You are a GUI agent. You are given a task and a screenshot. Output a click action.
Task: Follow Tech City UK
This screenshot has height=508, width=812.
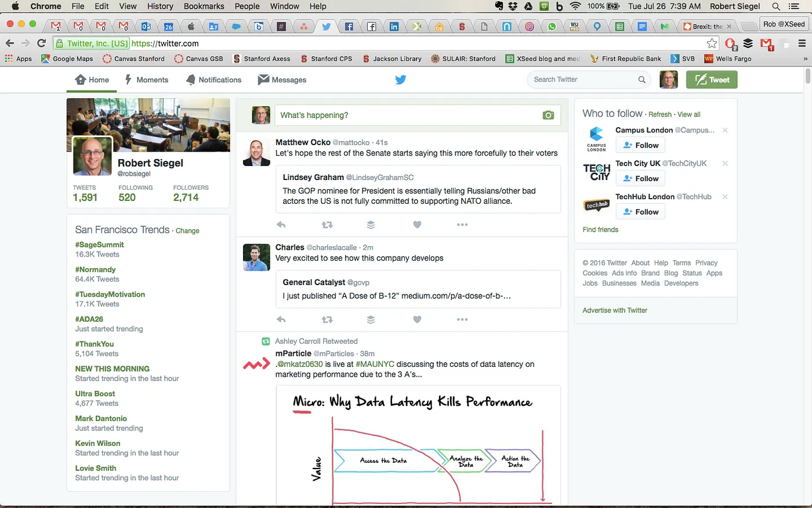click(x=640, y=178)
